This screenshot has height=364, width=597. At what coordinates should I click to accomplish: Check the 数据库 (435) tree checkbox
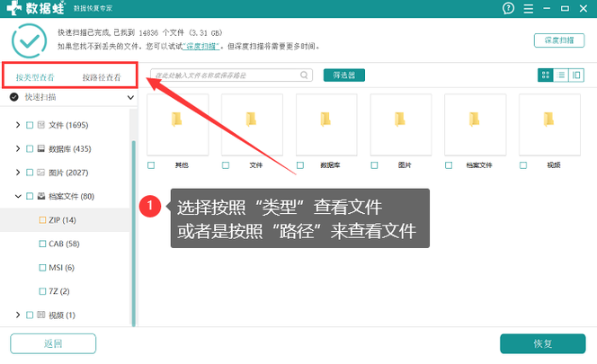click(x=30, y=148)
